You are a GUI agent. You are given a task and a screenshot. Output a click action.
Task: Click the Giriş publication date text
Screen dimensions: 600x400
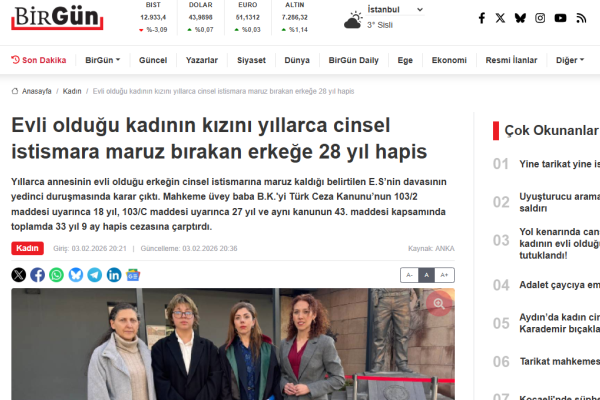pyautogui.click(x=90, y=248)
